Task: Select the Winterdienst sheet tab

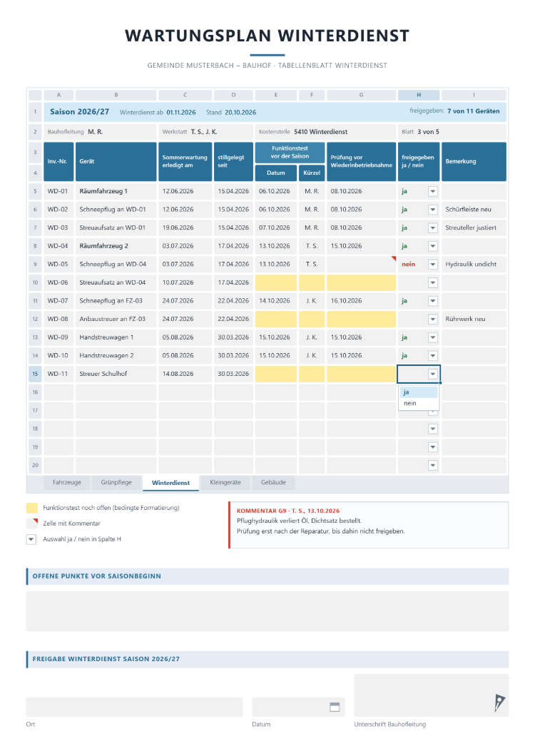Action: [170, 483]
